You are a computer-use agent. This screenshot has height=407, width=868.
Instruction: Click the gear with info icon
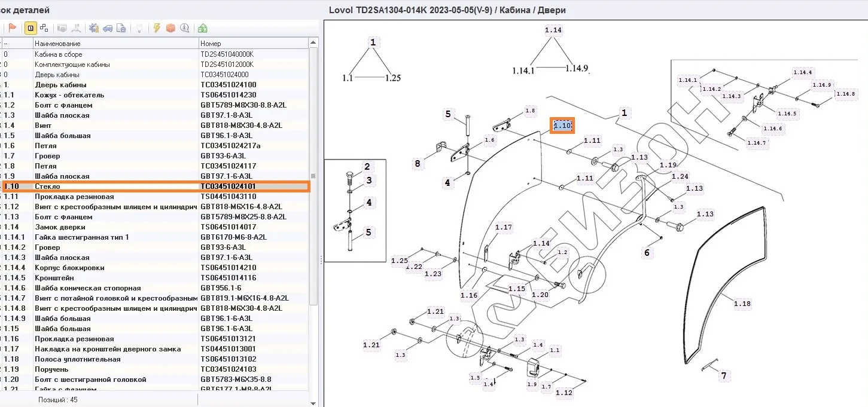[94, 28]
